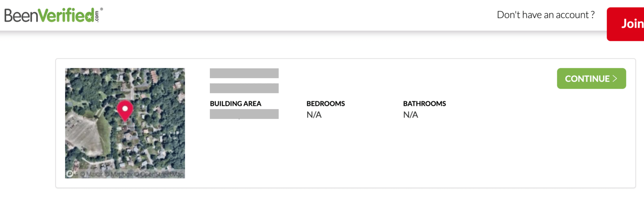Click the BEDROOMS label

(326, 103)
